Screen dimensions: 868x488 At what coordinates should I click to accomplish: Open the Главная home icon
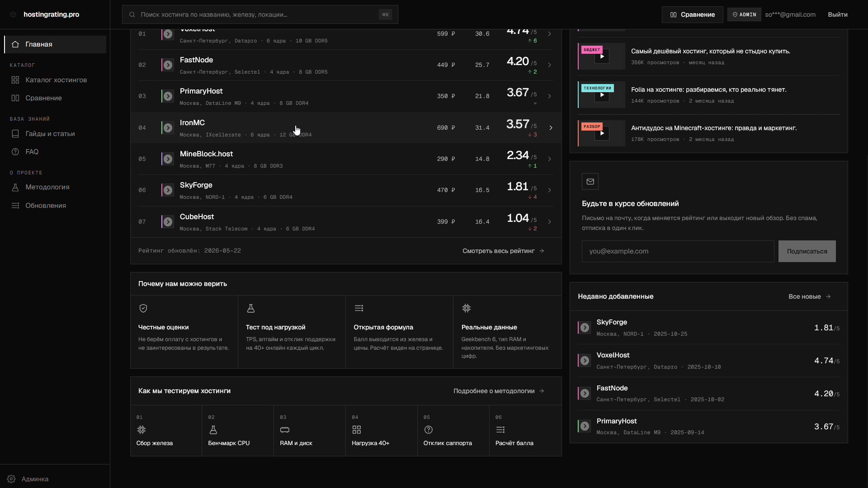coord(15,44)
